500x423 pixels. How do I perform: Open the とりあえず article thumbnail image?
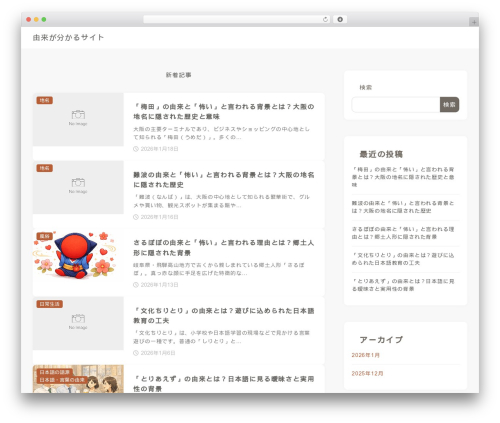[78, 379]
